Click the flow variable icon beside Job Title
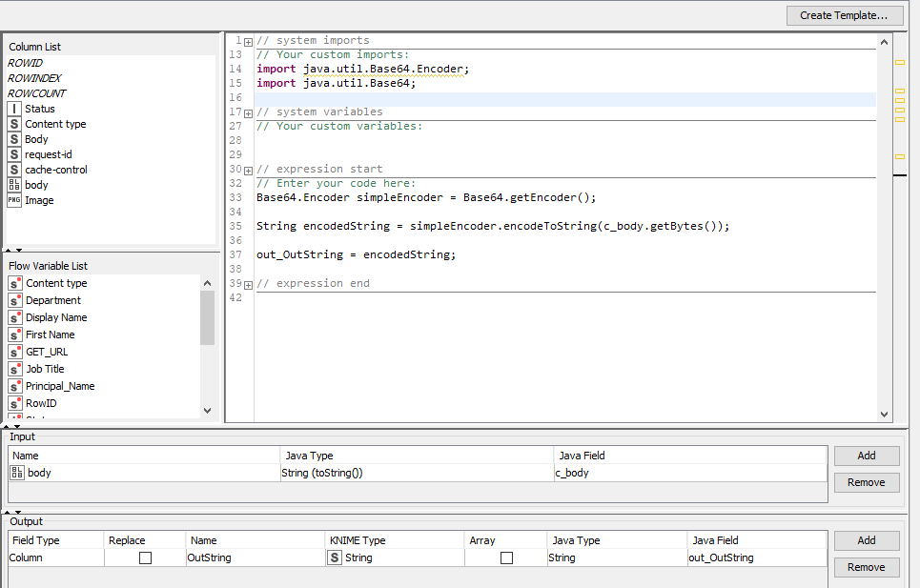This screenshot has height=588, width=920. click(x=15, y=369)
